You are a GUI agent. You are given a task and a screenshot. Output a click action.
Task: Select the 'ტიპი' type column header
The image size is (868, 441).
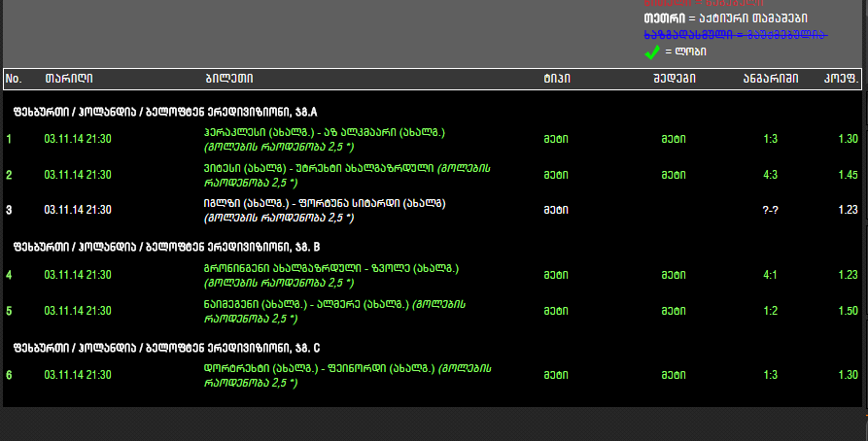(x=557, y=79)
